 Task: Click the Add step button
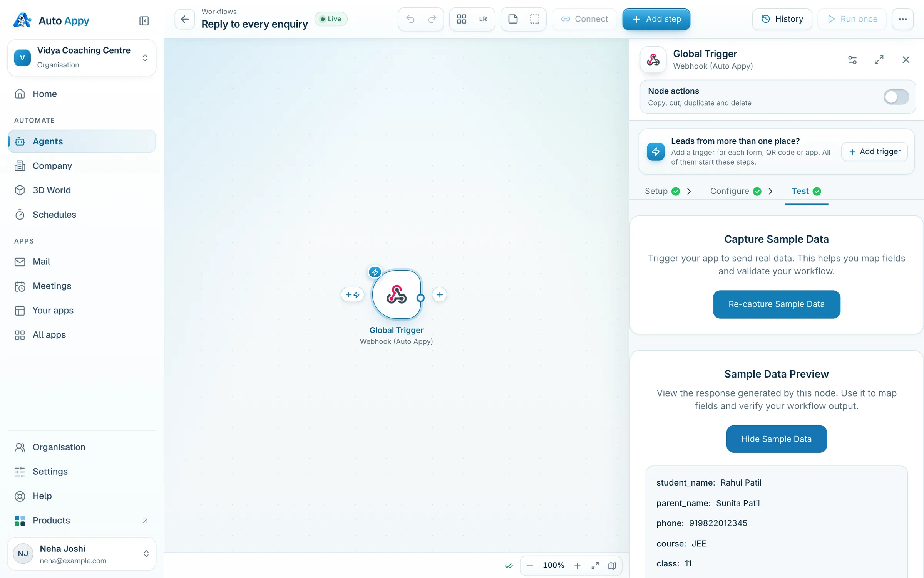point(656,19)
